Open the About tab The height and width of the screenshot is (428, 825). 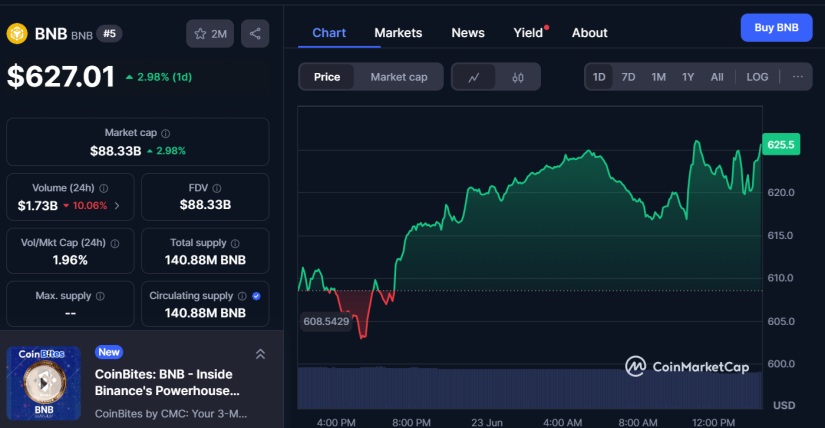point(590,33)
